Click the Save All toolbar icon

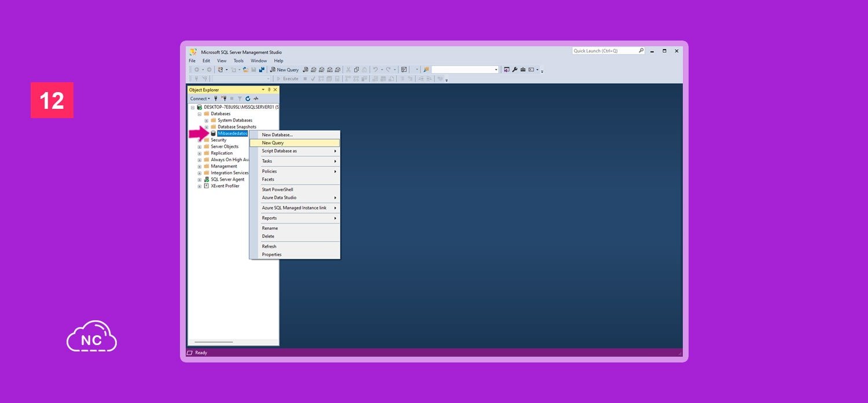(262, 69)
